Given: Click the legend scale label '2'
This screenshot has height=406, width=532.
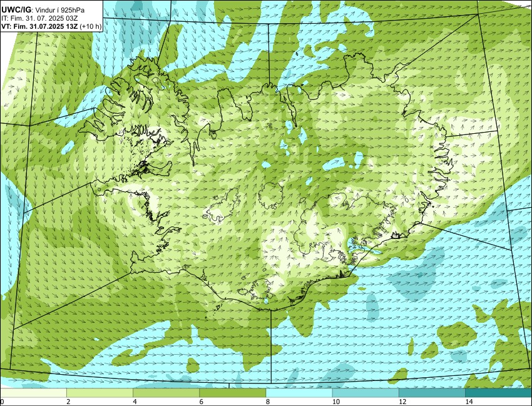Looking at the screenshot, I should (x=68, y=402).
